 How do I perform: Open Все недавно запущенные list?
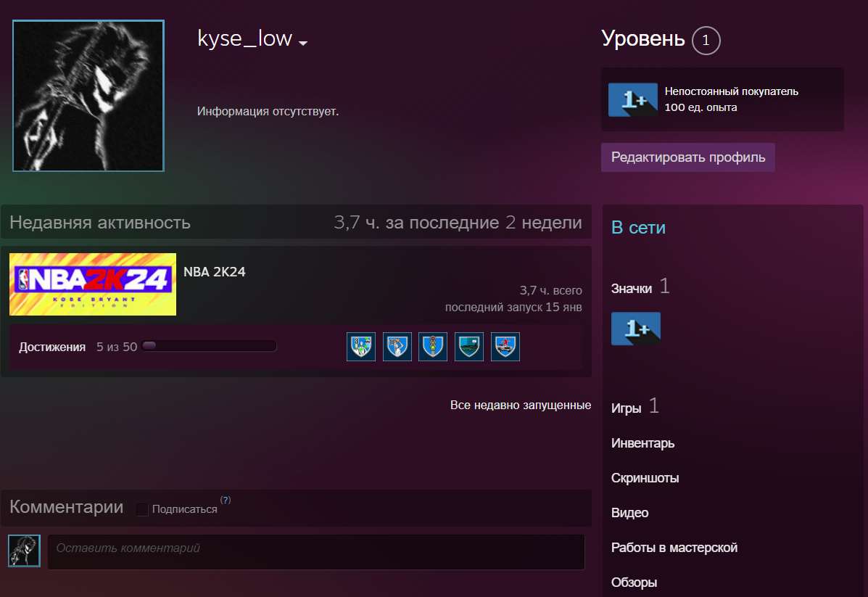pyautogui.click(x=519, y=405)
